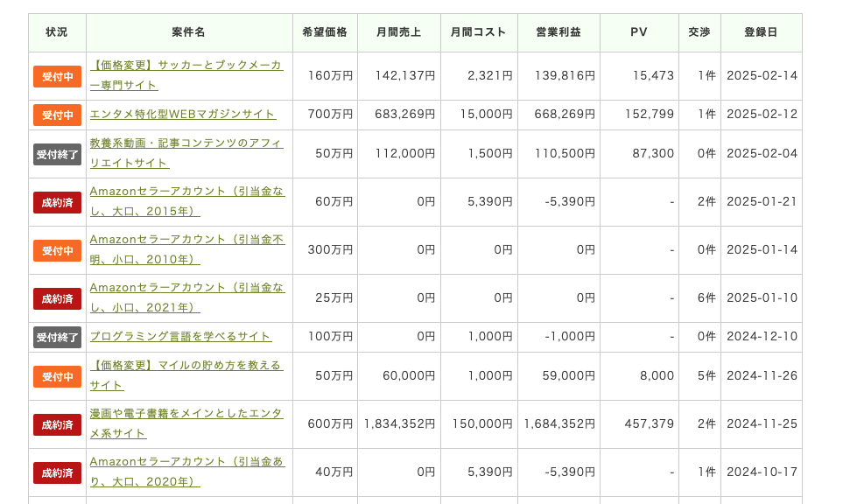
Task: Open エンタメ特化型WEBマガジンサイト listing link
Action: (x=183, y=115)
